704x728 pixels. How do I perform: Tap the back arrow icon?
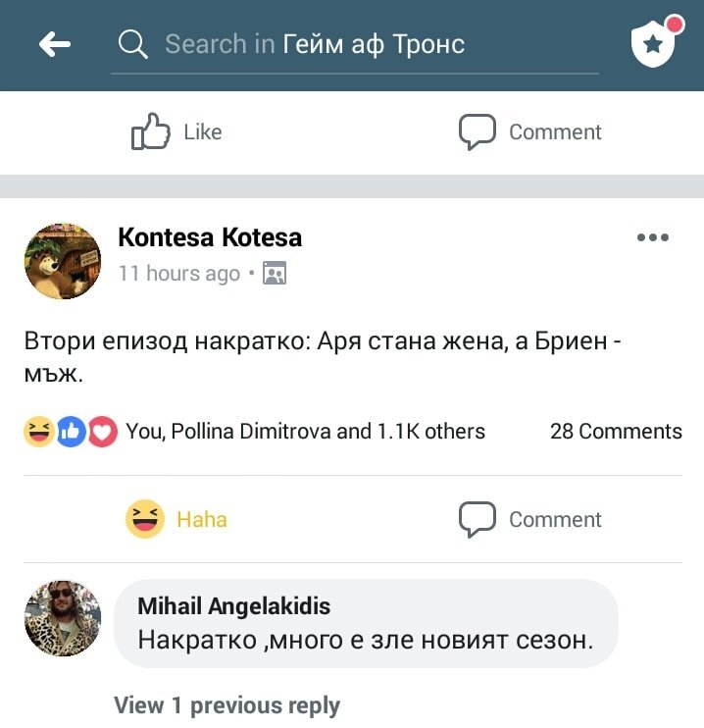pos(55,44)
